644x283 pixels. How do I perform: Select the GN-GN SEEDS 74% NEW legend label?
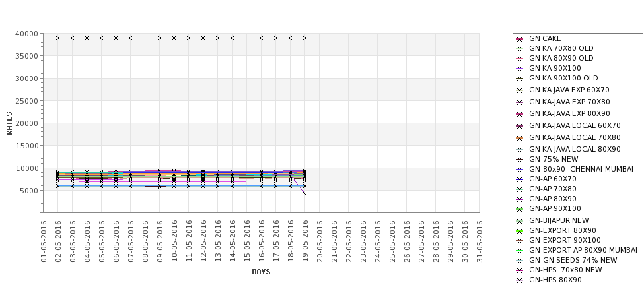pyautogui.click(x=573, y=260)
